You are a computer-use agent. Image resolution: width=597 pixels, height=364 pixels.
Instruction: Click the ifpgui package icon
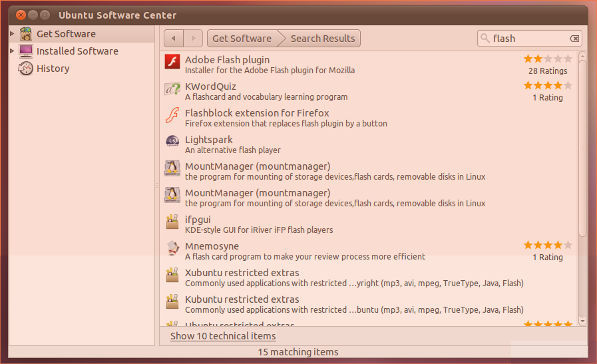click(x=172, y=221)
